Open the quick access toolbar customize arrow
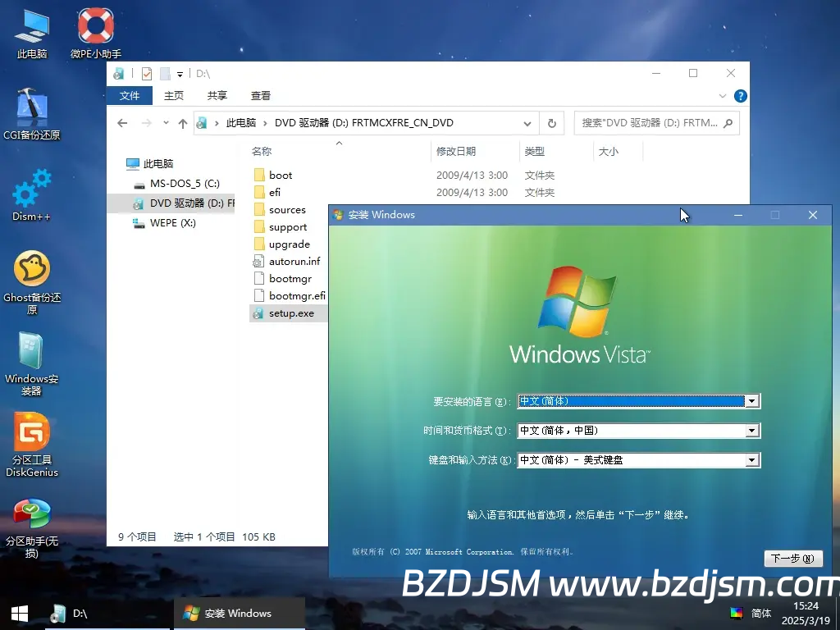Screen dimensions: 840x630 tap(180, 74)
